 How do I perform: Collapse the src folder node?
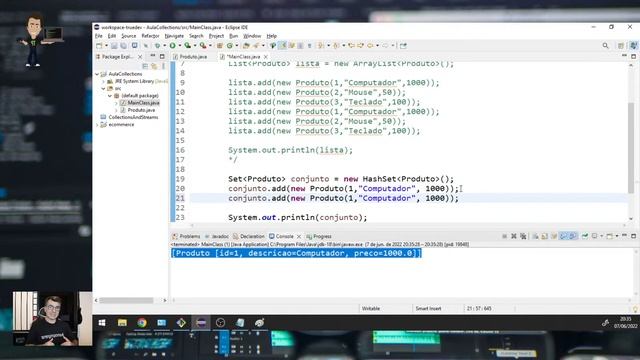pyautogui.click(x=104, y=89)
